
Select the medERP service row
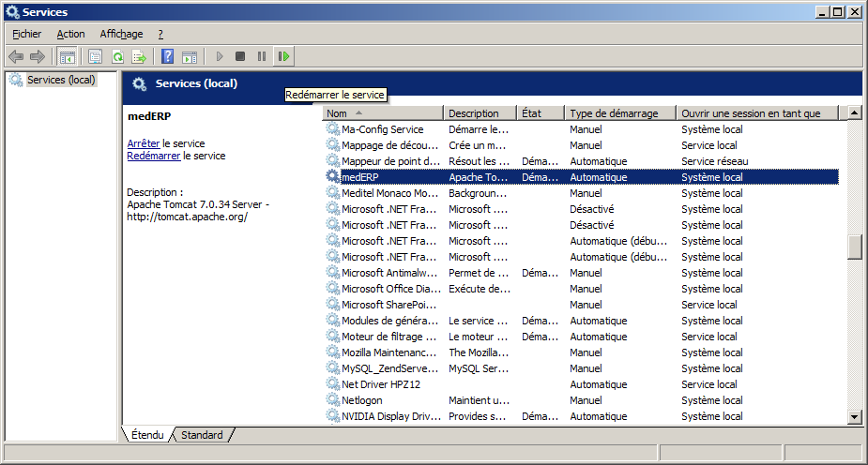click(x=581, y=177)
